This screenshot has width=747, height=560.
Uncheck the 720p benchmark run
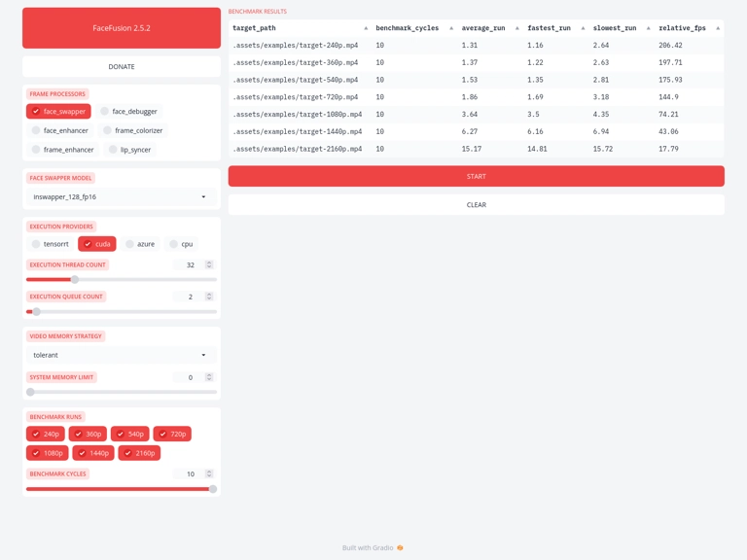tap(172, 434)
